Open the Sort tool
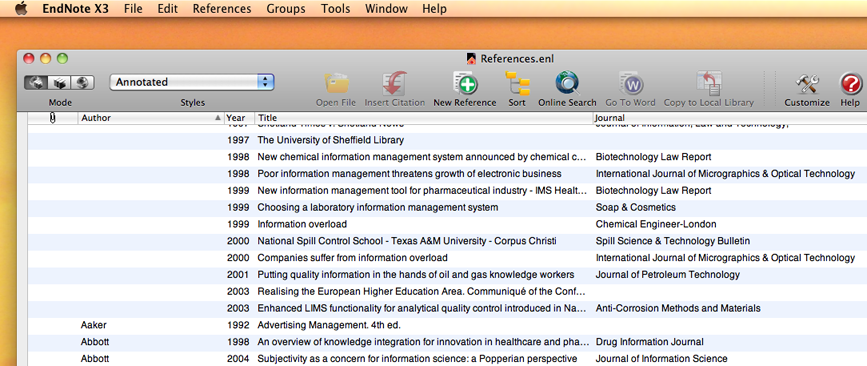The image size is (867, 366). (517, 83)
